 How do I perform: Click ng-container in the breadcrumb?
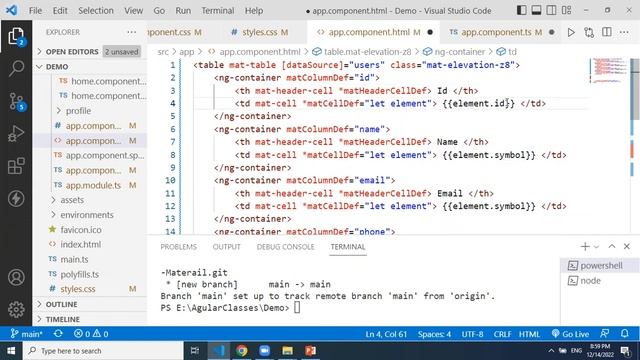(x=460, y=52)
